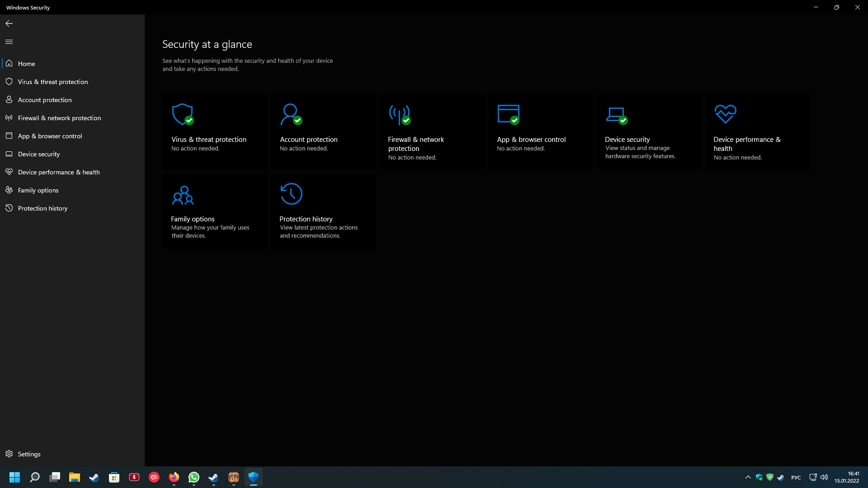Open Task View from the taskbar
868x488 pixels.
coord(55,477)
